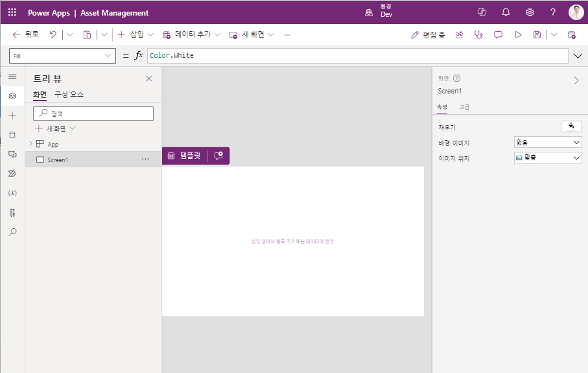The height and width of the screenshot is (373, 588).
Task: Open the search icon in sidebar
Action: [12, 232]
